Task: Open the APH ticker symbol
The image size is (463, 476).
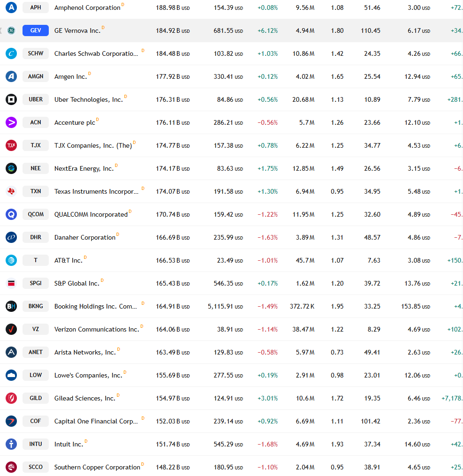Action: [x=36, y=8]
